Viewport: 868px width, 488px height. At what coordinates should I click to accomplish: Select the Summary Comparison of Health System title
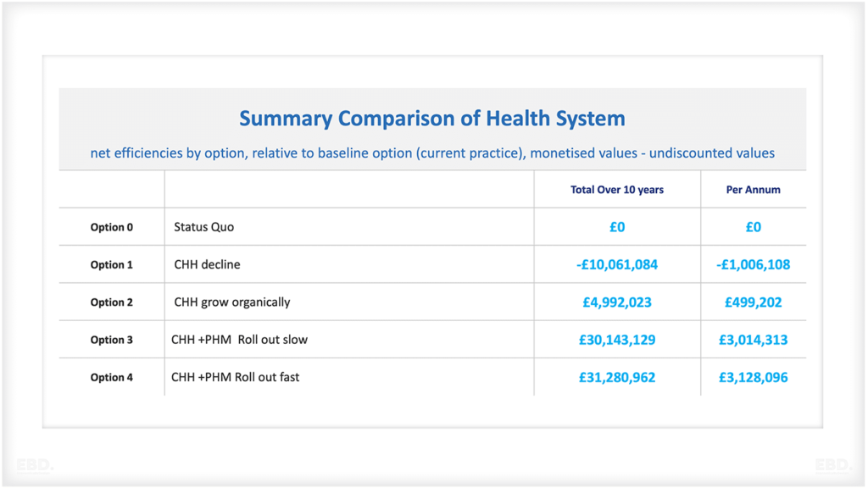point(432,119)
